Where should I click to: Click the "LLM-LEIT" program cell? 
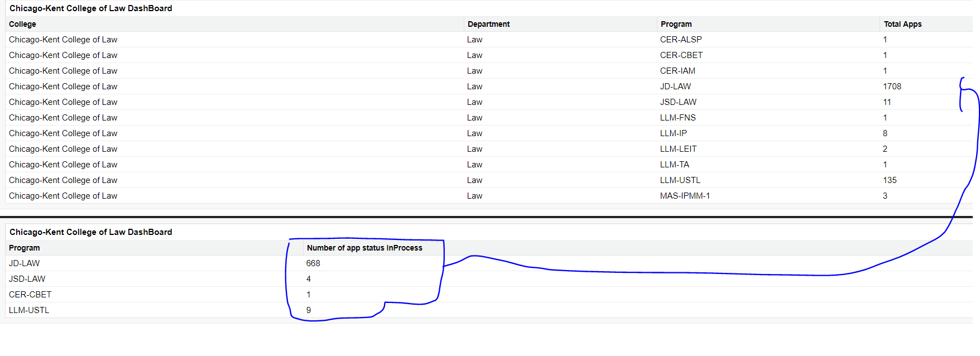click(x=678, y=149)
